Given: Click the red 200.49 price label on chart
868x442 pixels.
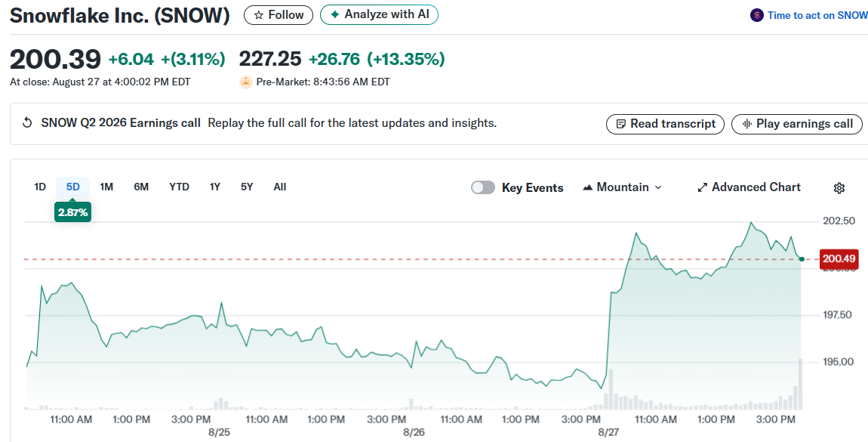Looking at the screenshot, I should [839, 258].
